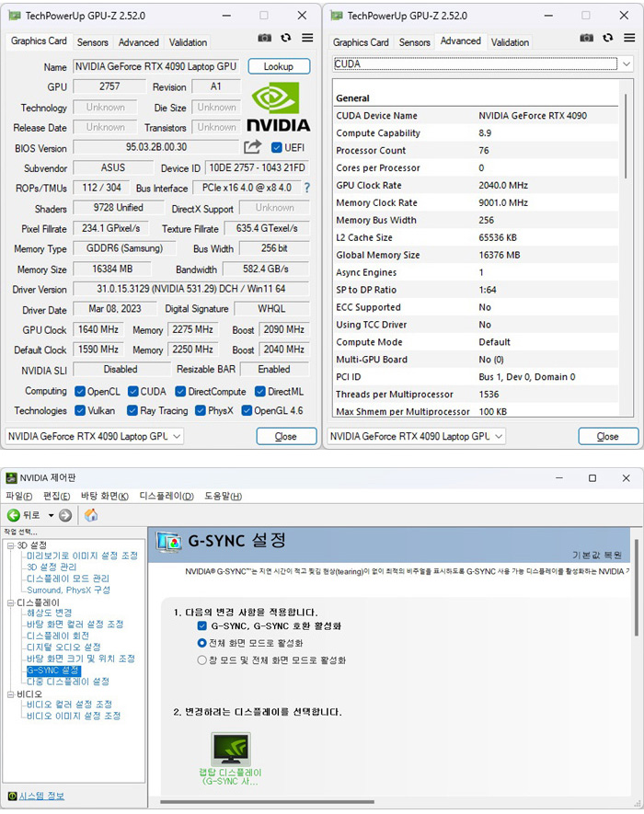Select the 창 모드 및 전체 화면 모드로 활성화 radio option

click(202, 660)
